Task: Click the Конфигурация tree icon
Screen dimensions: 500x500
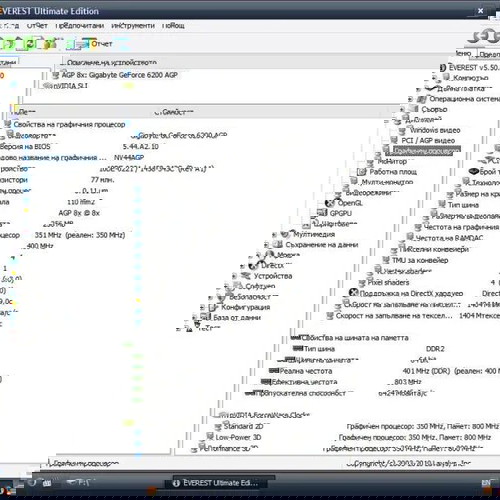Action: coord(213,307)
